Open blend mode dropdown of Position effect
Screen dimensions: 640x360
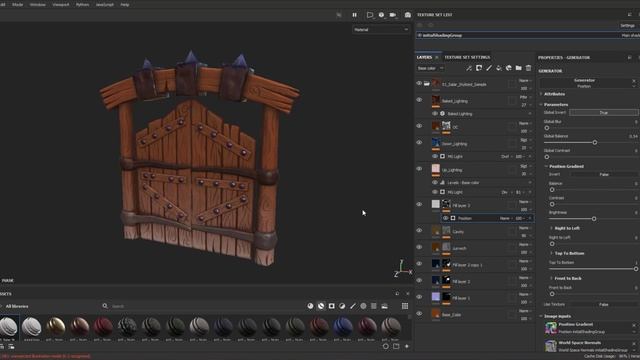(x=506, y=218)
